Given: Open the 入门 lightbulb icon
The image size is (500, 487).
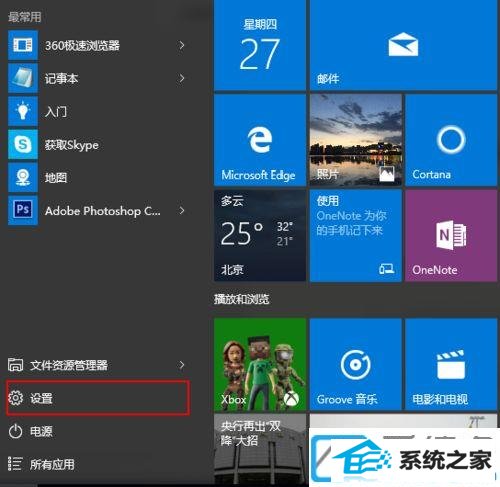Looking at the screenshot, I should pos(23,111).
